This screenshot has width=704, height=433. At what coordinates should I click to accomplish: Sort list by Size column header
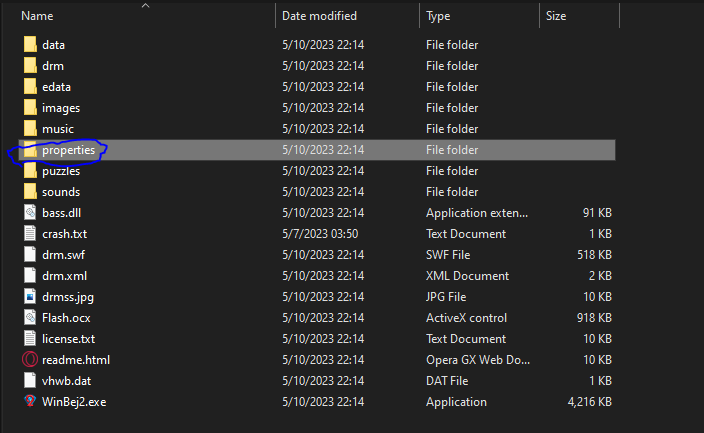tap(556, 16)
